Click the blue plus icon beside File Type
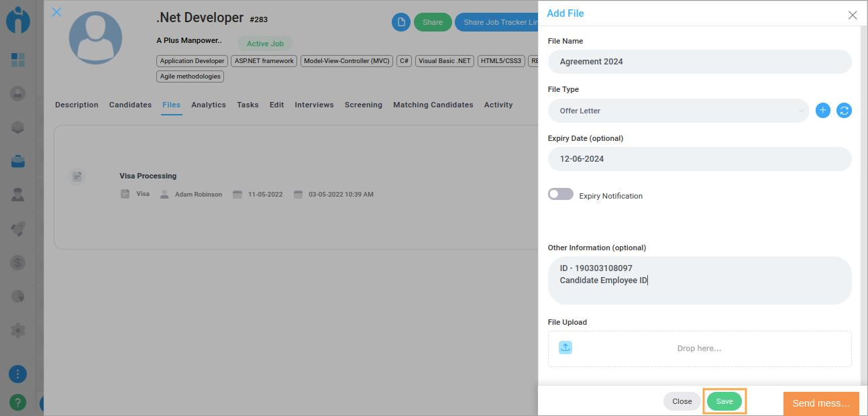This screenshot has height=416, width=868. [823, 111]
